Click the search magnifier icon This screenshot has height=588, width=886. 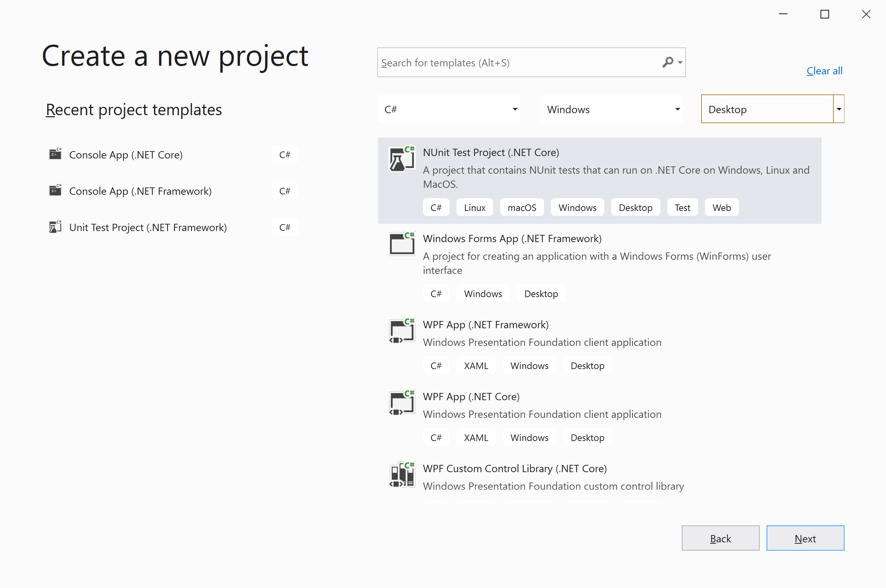click(667, 62)
